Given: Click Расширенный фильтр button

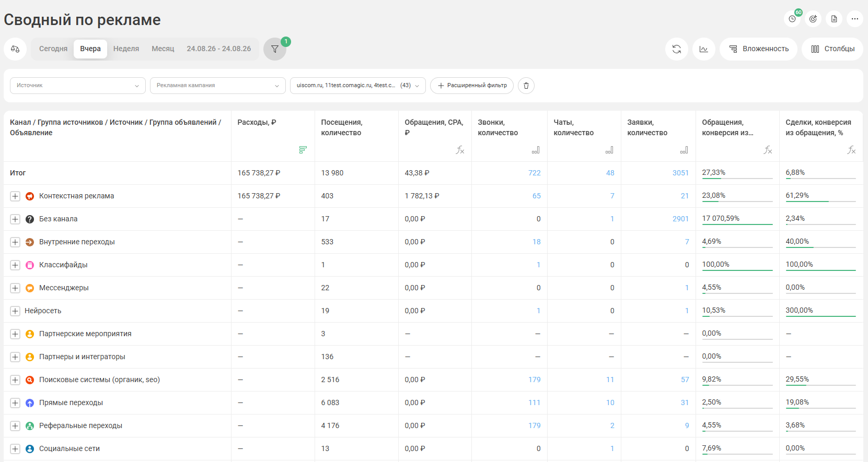Looking at the screenshot, I should (472, 86).
